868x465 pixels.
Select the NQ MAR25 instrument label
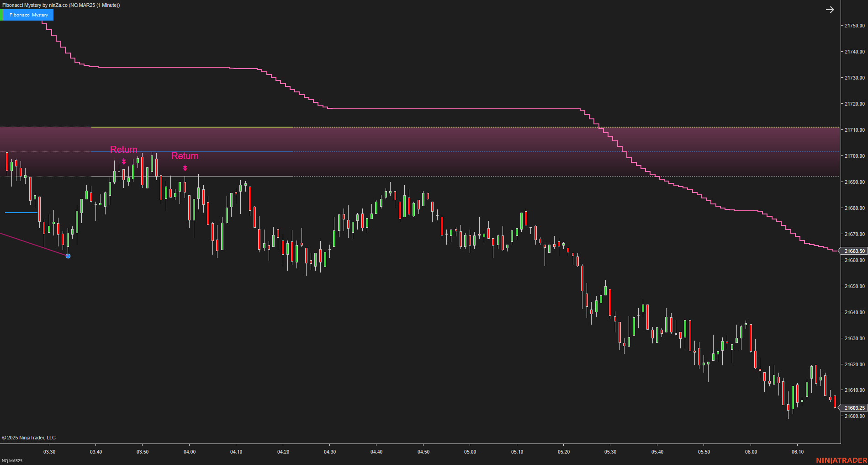click(11, 460)
